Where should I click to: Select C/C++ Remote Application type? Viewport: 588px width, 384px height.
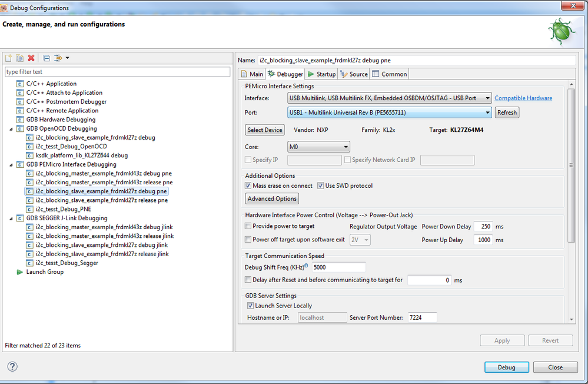click(x=62, y=111)
